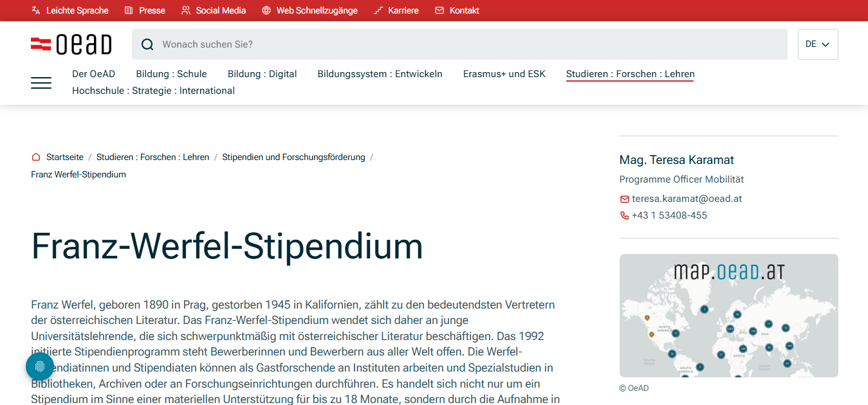Click the Presse newspaper icon

pos(129,10)
